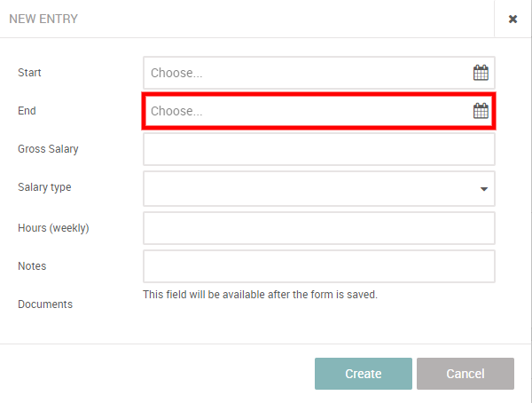Click the Notes label
This screenshot has width=532, height=403.
coord(32,265)
